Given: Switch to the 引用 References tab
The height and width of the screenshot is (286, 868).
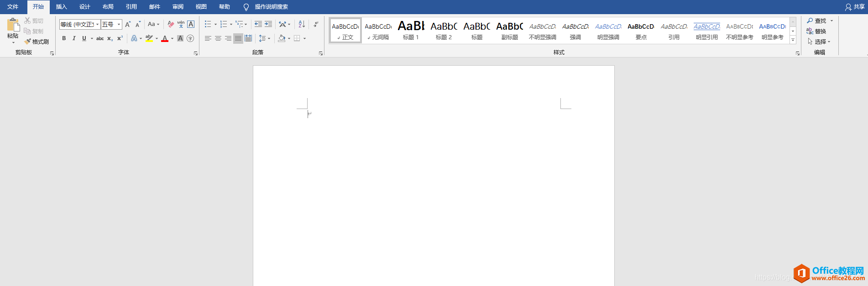Looking at the screenshot, I should click(x=131, y=7).
